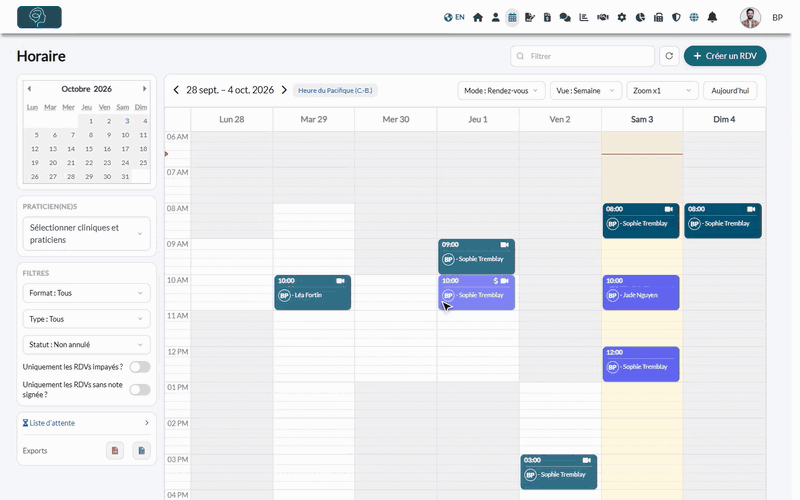The width and height of the screenshot is (800, 500).
Task: Open Sophie Tremblay 12:00 appointment on Saturday
Action: point(641,364)
